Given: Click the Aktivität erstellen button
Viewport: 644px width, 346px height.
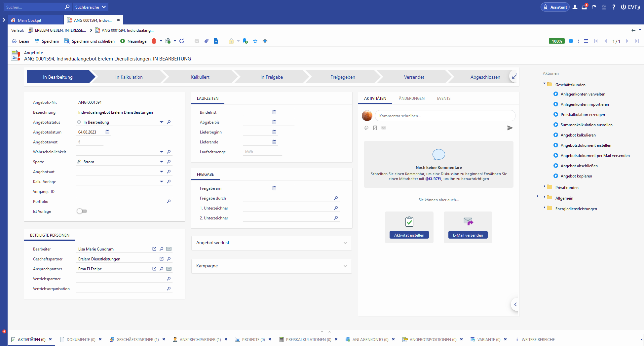Looking at the screenshot, I should 409,235.
